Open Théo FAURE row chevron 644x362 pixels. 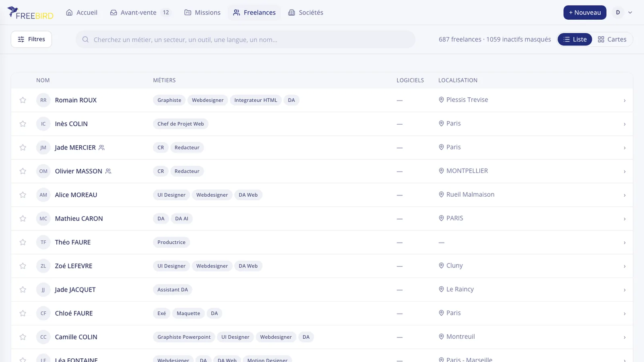[624, 243]
